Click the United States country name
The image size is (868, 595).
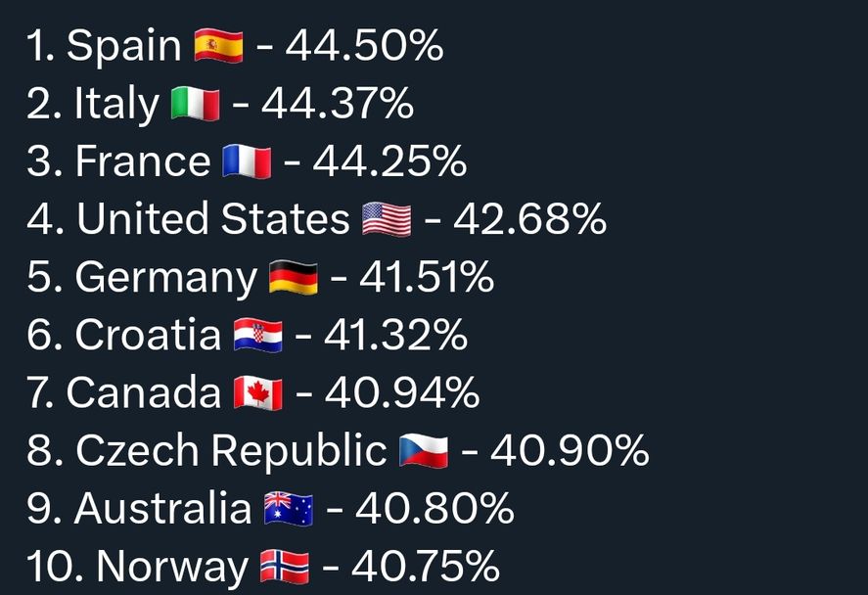point(212,219)
